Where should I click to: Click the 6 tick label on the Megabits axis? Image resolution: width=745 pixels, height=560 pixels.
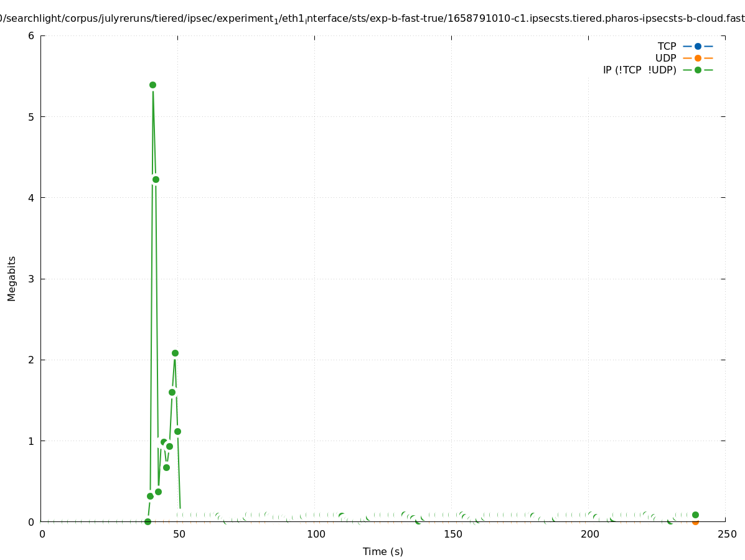[30, 36]
